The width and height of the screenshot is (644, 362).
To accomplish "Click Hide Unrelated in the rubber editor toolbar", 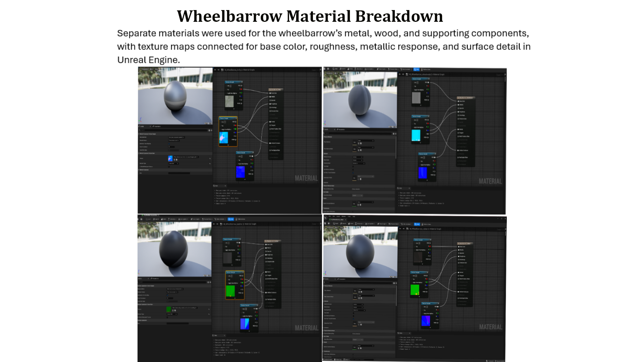I will tap(406, 224).
